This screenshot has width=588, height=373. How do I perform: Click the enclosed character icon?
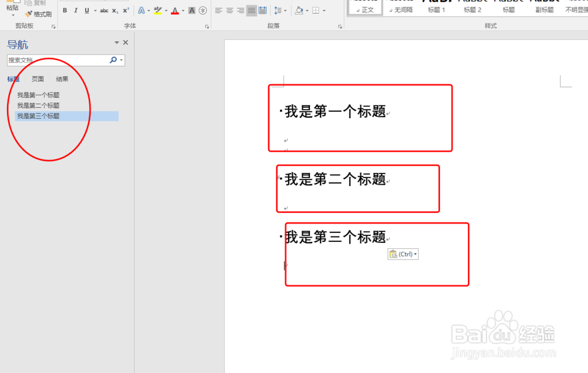pos(203,11)
